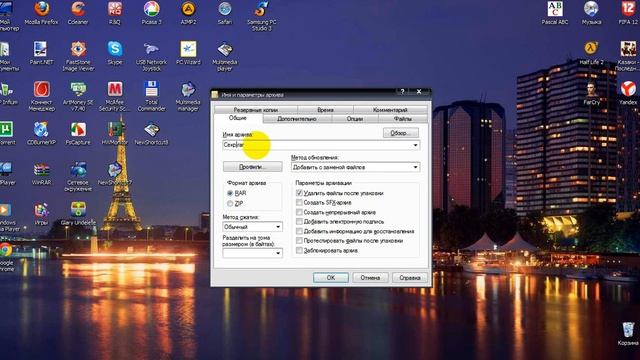Expand the archive name dropdown arrow
640x360 pixels.
[x=416, y=145]
